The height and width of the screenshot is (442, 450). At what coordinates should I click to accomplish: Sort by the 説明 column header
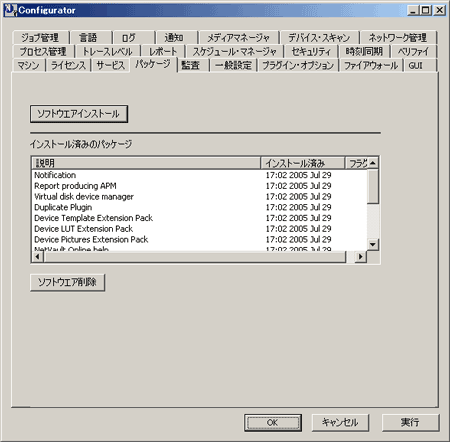tap(146, 163)
